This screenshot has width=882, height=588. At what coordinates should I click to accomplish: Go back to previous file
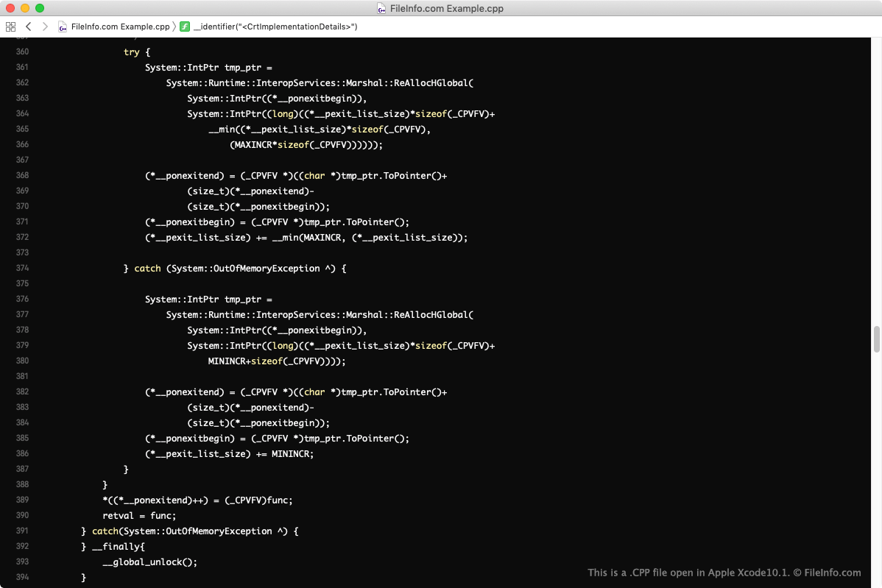[x=28, y=26]
